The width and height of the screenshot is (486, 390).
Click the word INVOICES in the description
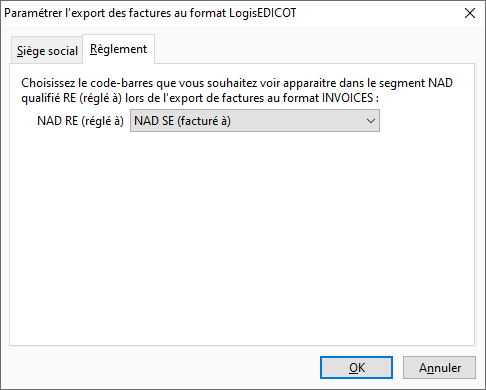(x=347, y=98)
